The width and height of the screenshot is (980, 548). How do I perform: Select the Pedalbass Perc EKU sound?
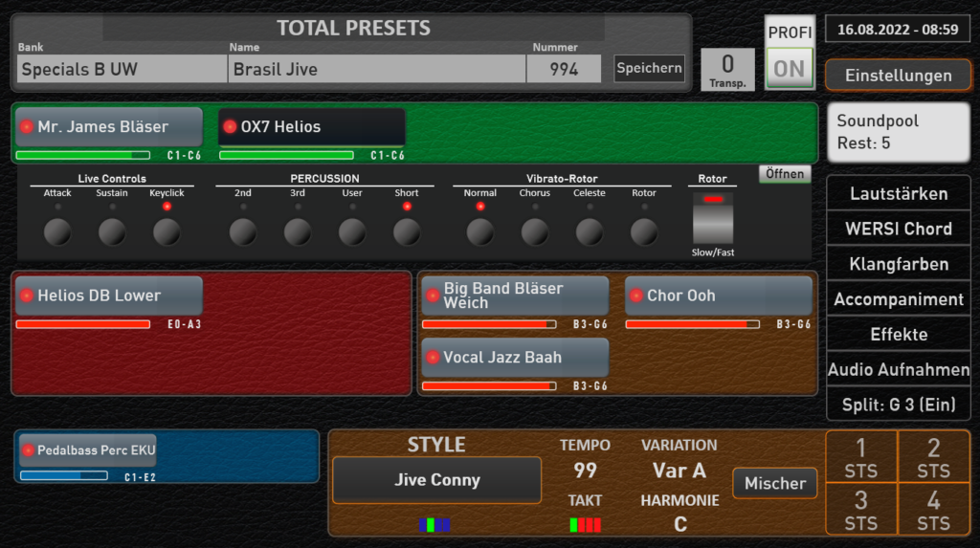88,449
